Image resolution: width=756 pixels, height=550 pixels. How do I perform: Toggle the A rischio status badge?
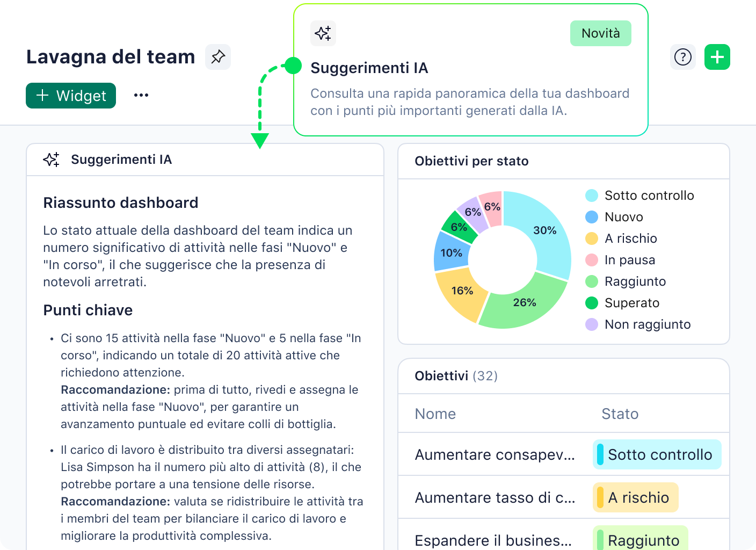635,497
